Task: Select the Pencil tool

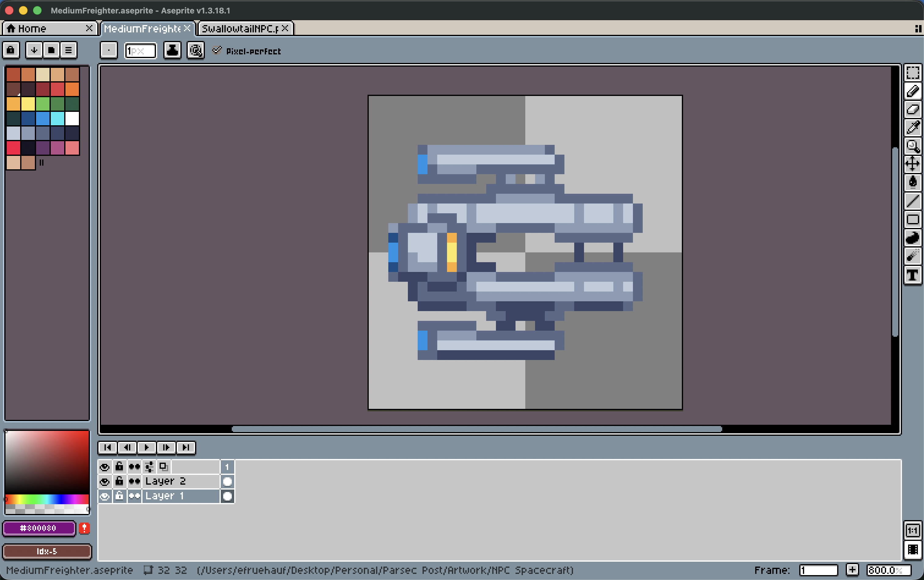Action: pyautogui.click(x=912, y=91)
